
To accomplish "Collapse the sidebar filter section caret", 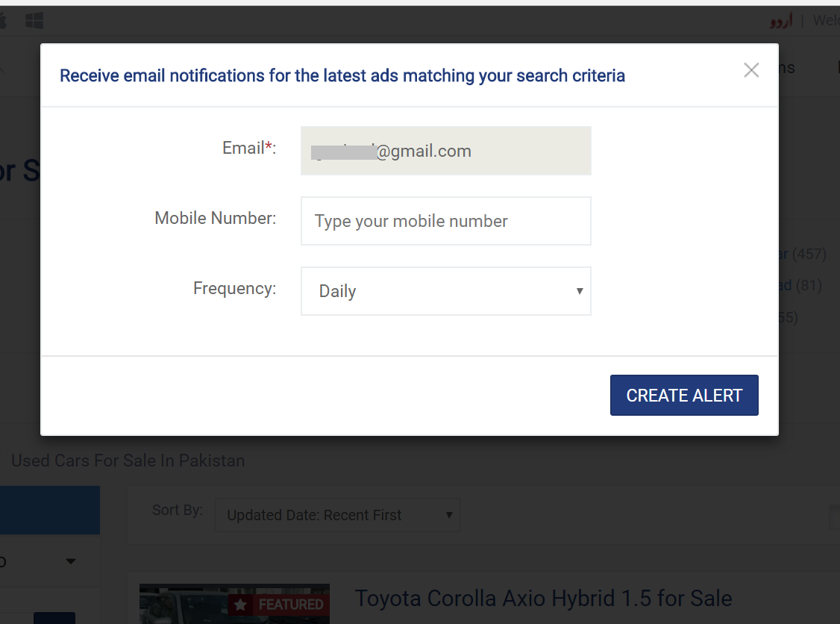I will tap(71, 561).
